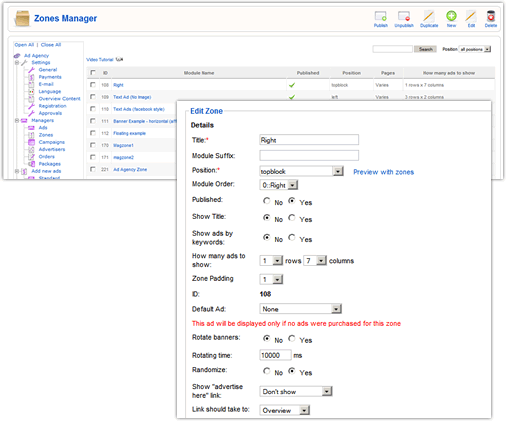Screen dimensions: 506x421
Task: Click the Language icon in sidebar
Action: [31, 91]
